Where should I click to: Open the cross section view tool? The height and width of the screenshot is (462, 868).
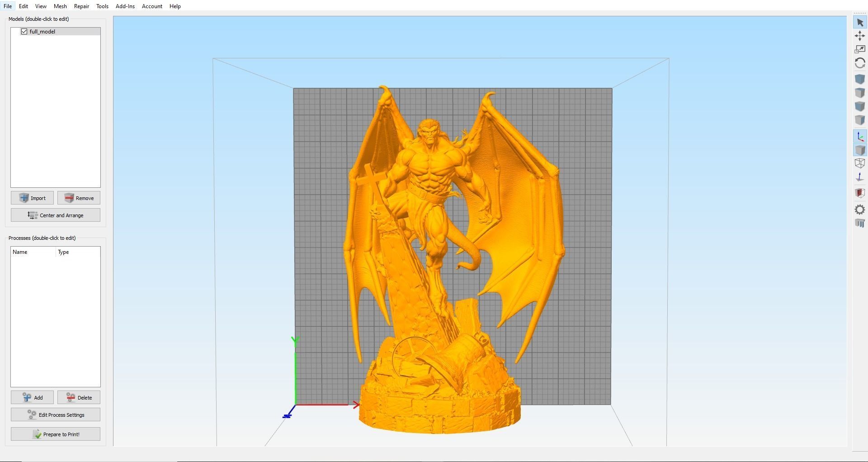(860, 193)
